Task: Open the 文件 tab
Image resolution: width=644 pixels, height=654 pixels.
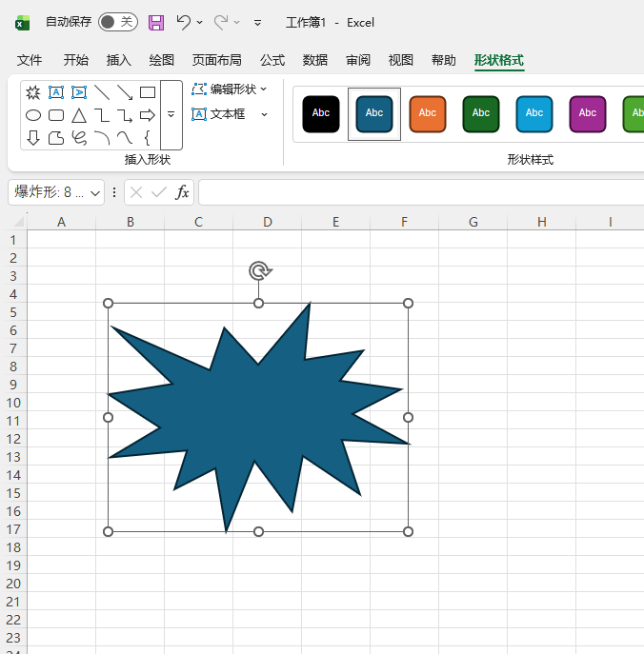Action: click(30, 60)
